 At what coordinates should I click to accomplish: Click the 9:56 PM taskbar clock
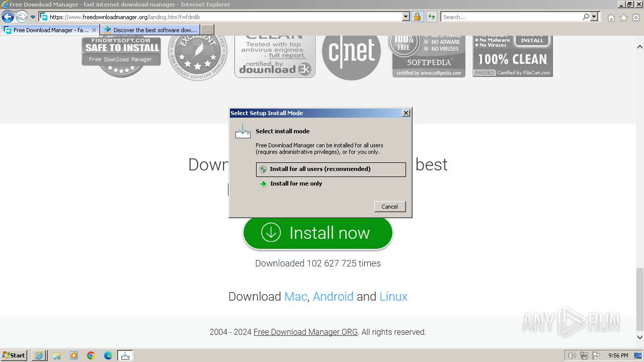point(618,355)
